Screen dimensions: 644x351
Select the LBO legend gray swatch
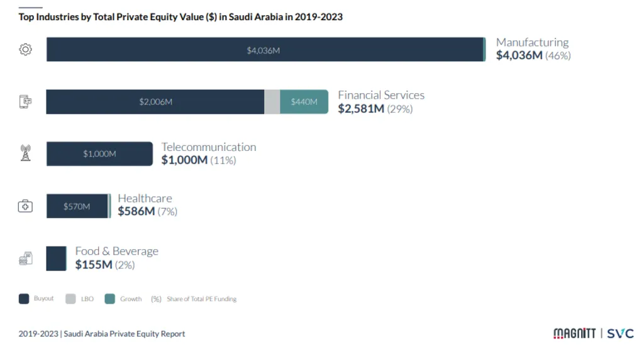[x=70, y=299]
